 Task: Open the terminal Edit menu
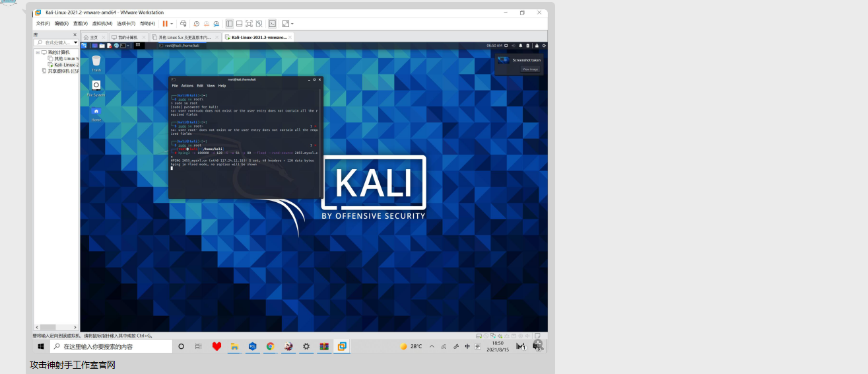[200, 86]
